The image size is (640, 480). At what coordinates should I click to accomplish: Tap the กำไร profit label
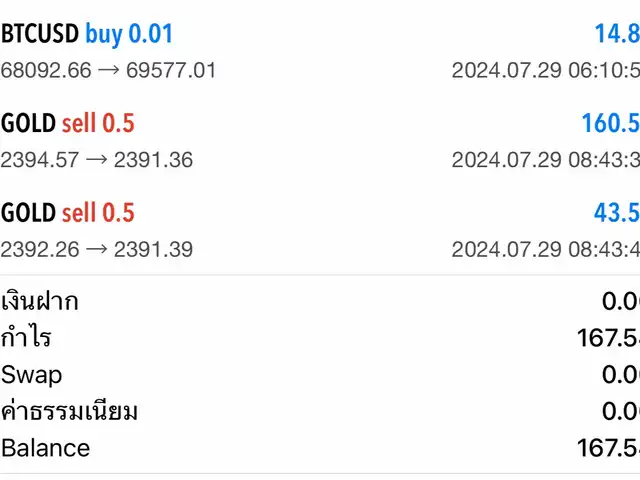pos(26,337)
